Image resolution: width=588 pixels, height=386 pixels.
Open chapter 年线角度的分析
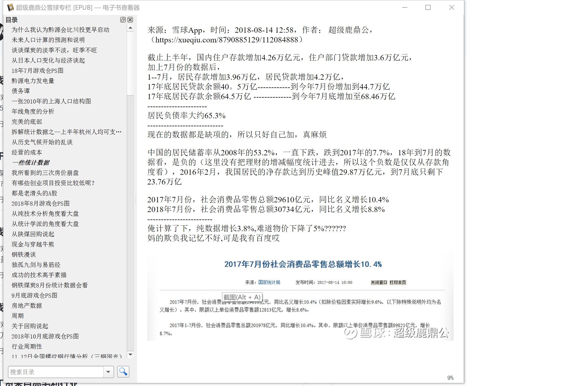point(33,111)
